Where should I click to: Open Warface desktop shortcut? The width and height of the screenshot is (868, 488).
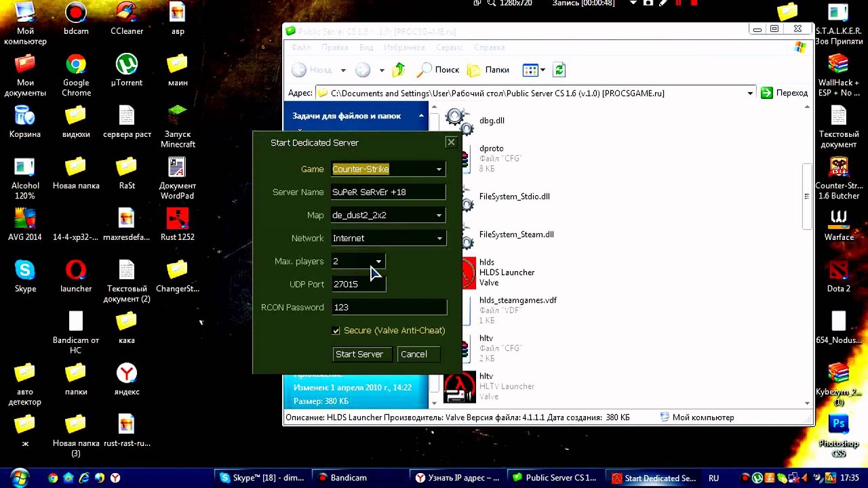(x=839, y=225)
